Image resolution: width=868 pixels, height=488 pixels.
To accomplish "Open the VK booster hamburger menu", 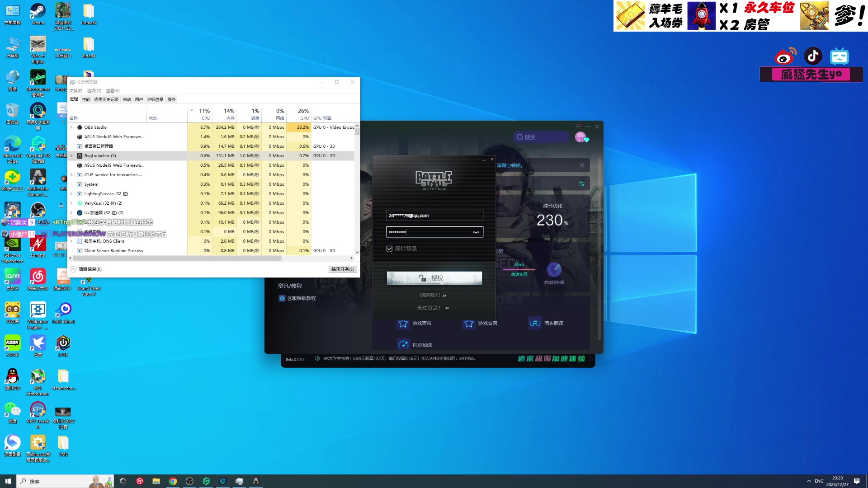I will (578, 127).
